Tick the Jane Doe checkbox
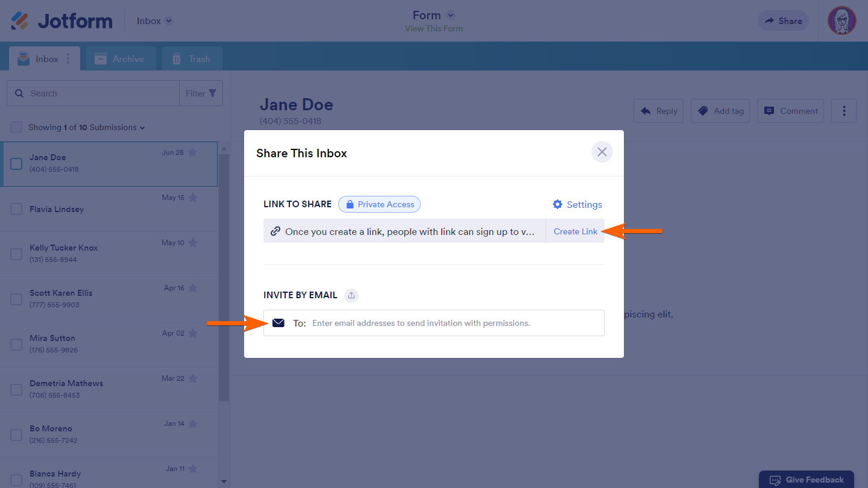This screenshot has height=488, width=868. pyautogui.click(x=16, y=164)
